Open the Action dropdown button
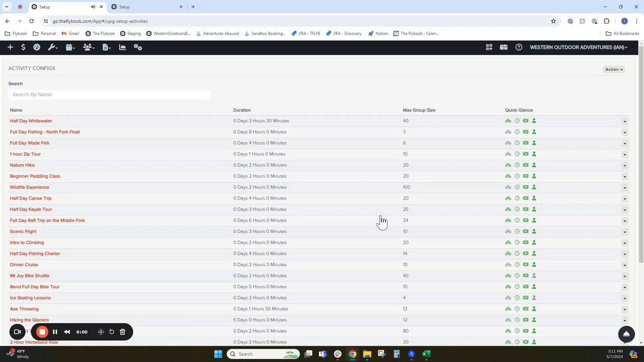The height and width of the screenshot is (362, 644). pyautogui.click(x=614, y=69)
